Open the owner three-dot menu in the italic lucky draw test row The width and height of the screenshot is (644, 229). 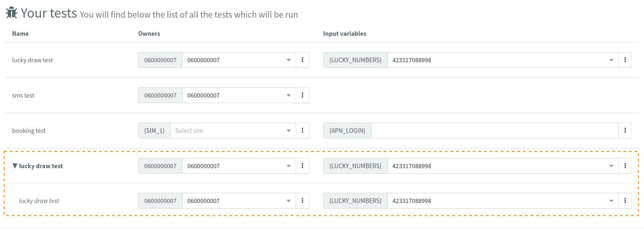(302, 201)
